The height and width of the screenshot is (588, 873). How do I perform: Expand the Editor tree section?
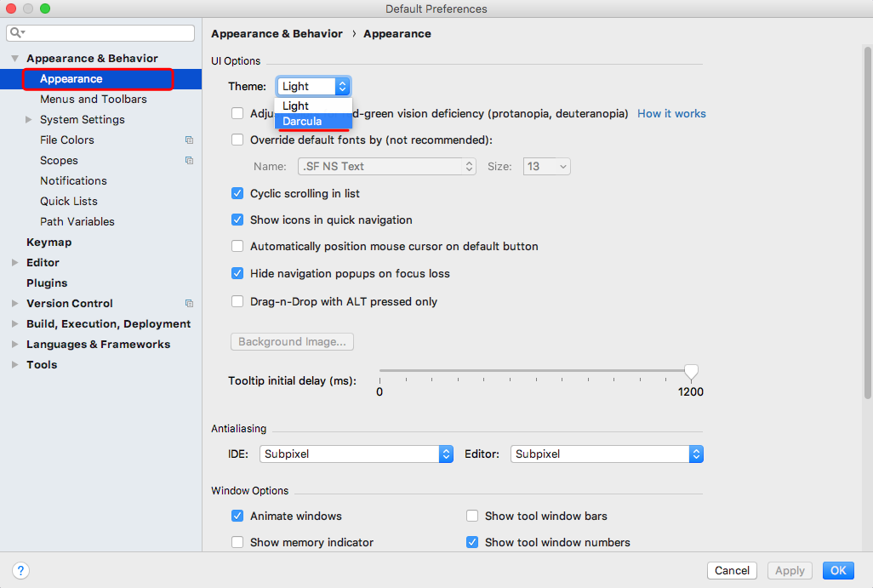15,263
